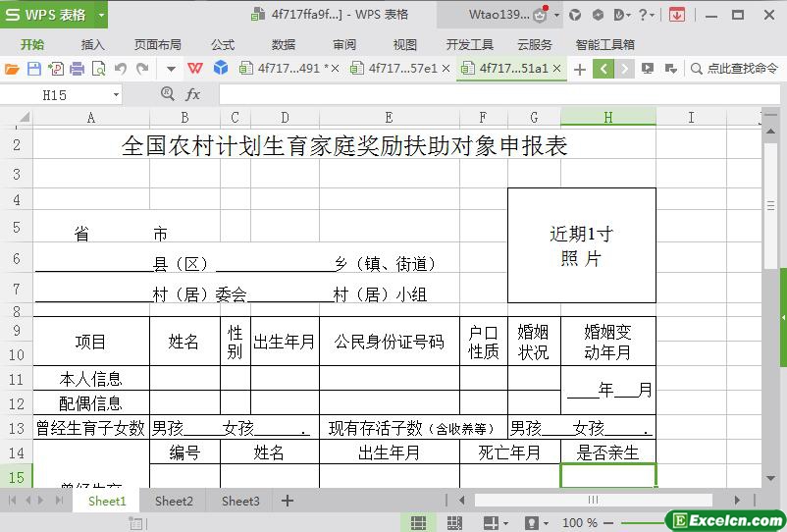This screenshot has width=787, height=532.
Task: Add a new sheet with plus icon
Action: pos(288,501)
